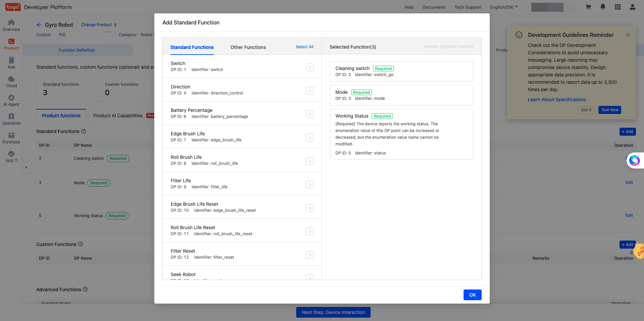Click the Test Now button

609,110
